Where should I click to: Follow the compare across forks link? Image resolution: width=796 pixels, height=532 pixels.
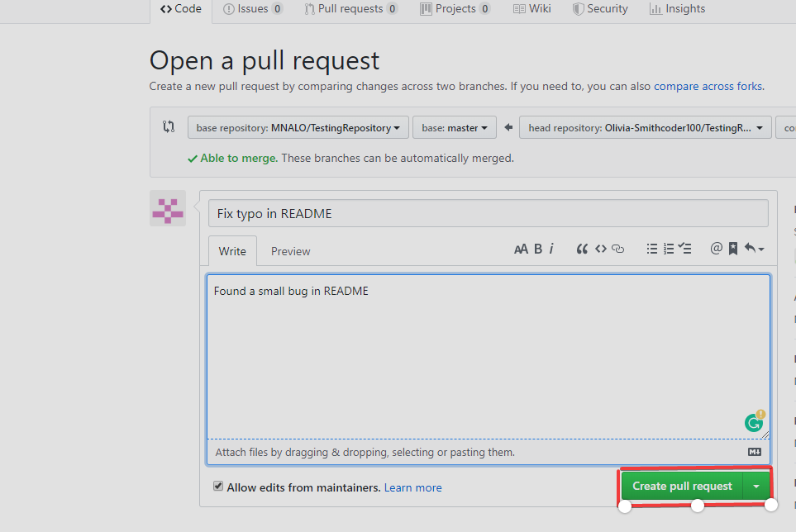point(708,86)
